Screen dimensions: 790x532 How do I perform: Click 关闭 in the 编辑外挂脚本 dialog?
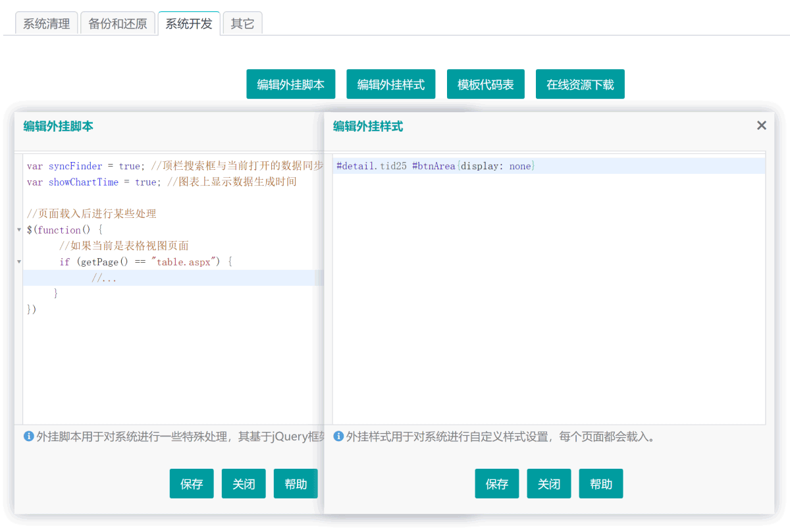pyautogui.click(x=244, y=484)
